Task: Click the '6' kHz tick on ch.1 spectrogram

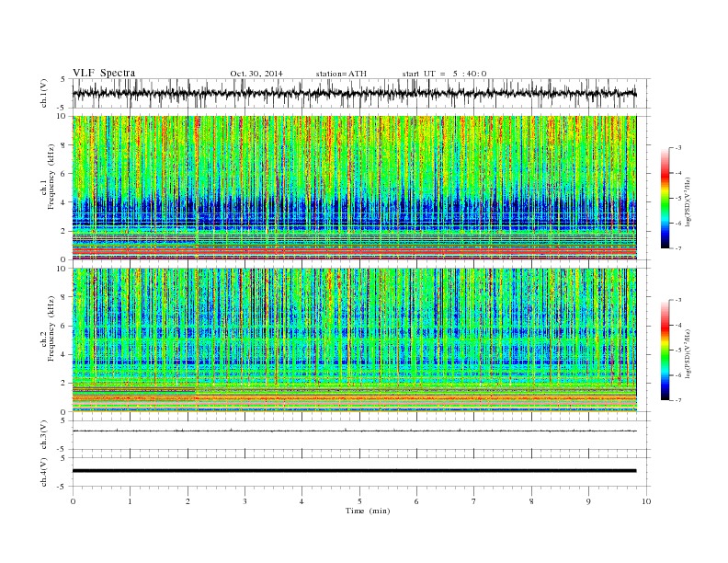Action: pyautogui.click(x=64, y=174)
